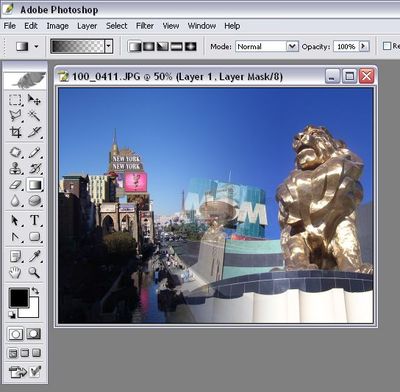The height and width of the screenshot is (392, 400).
Task: Open the Select menu
Action: point(117,26)
